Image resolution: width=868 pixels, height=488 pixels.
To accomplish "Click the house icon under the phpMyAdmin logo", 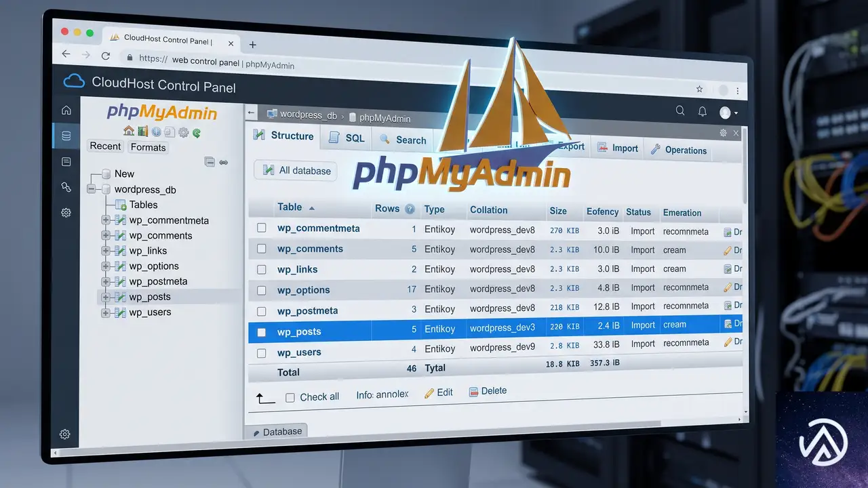I will click(x=129, y=131).
